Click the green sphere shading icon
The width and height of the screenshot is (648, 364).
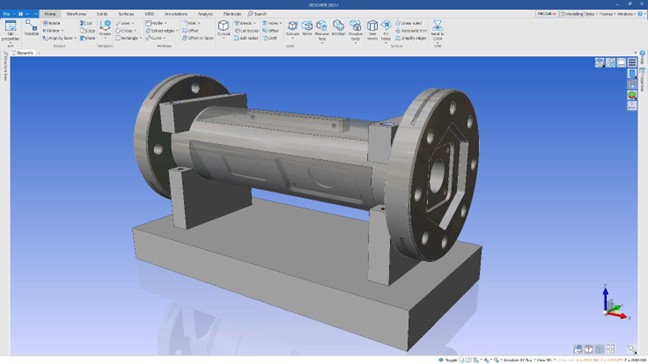pyautogui.click(x=632, y=95)
